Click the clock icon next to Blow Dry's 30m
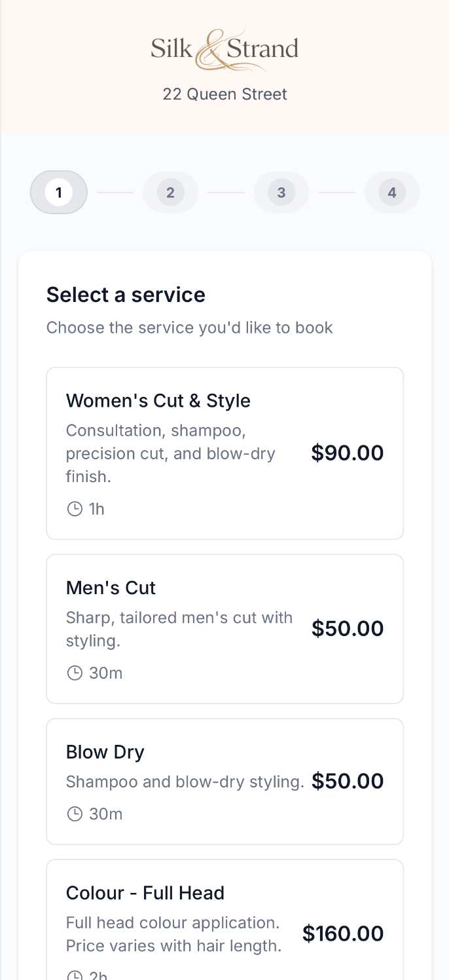The image size is (449, 980). click(x=75, y=814)
